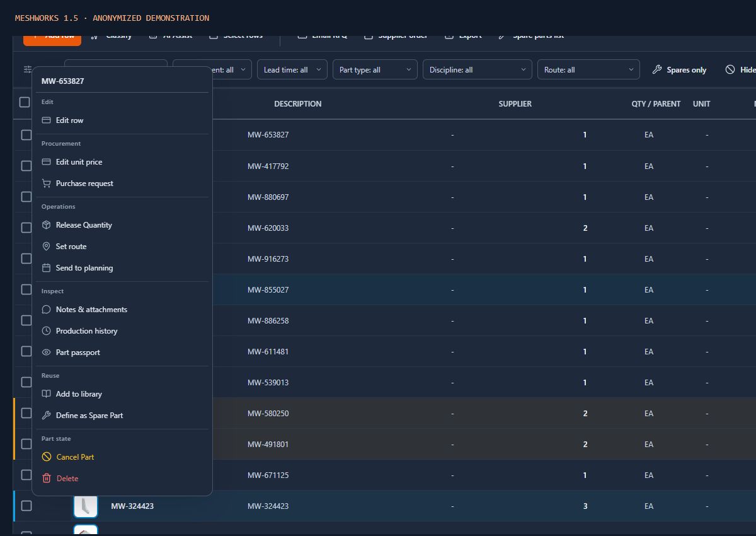Sort by the DESCRIPTION column header
This screenshot has width=756, height=536.
coord(298,104)
